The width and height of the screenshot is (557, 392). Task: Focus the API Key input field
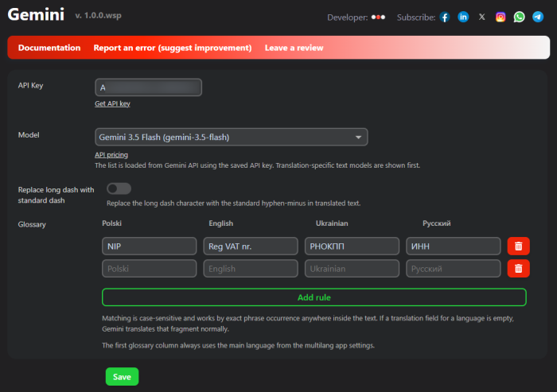(x=149, y=87)
